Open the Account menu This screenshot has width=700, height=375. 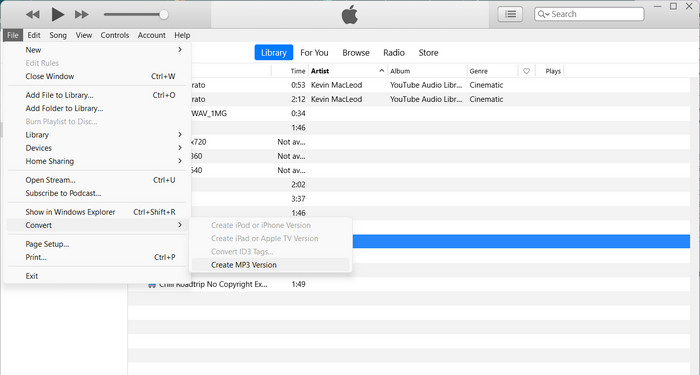(x=152, y=35)
